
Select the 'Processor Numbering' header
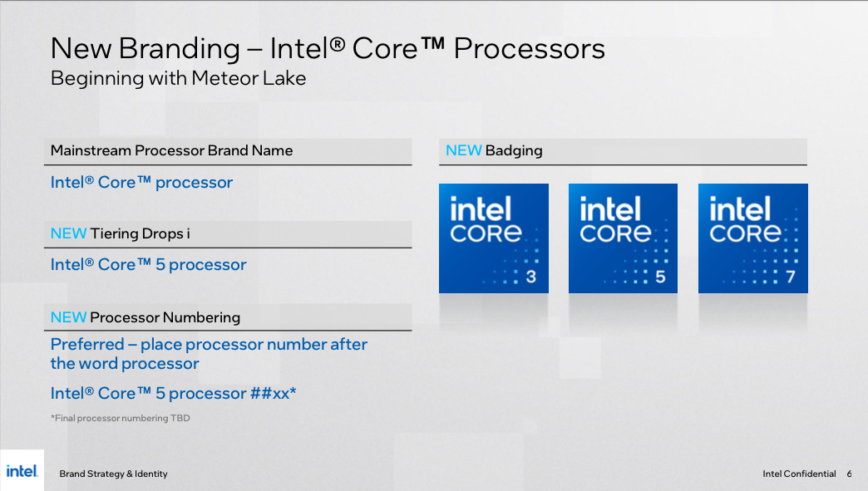pyautogui.click(x=145, y=317)
